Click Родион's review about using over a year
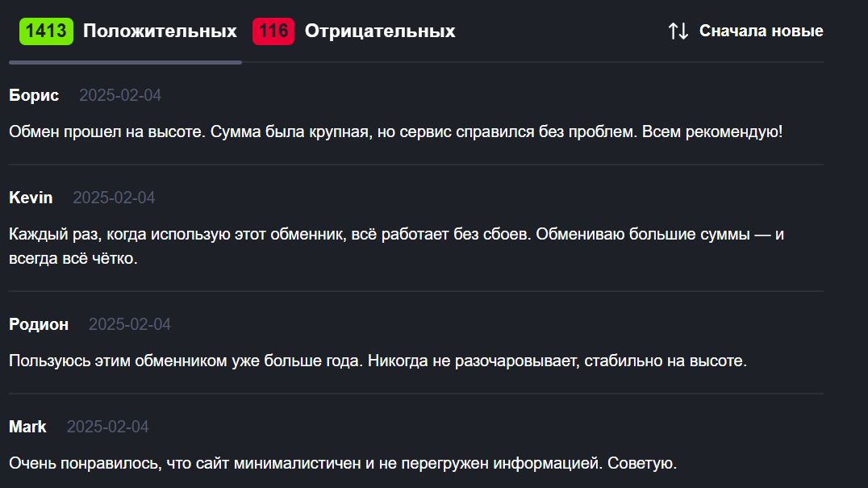Screen dimensions: 868x488 378,361
